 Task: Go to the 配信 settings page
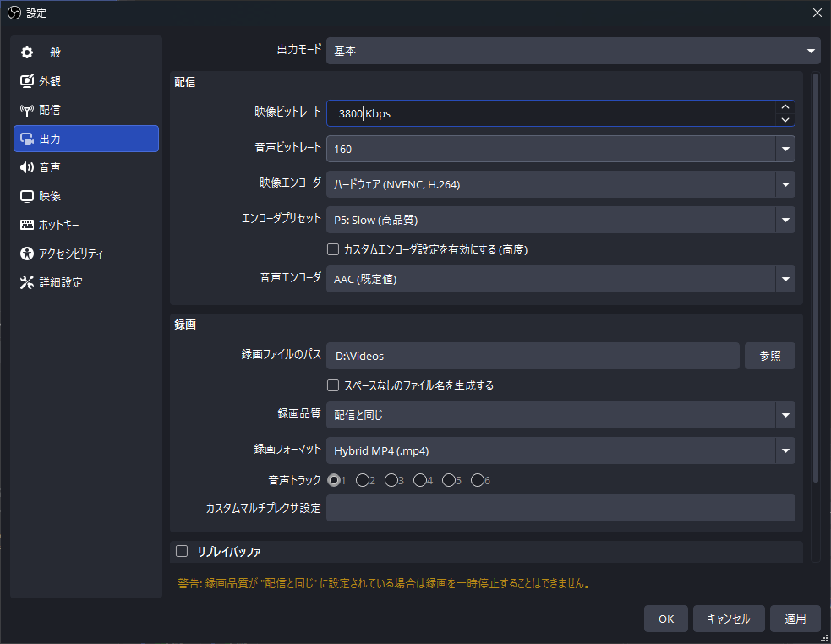pos(86,110)
